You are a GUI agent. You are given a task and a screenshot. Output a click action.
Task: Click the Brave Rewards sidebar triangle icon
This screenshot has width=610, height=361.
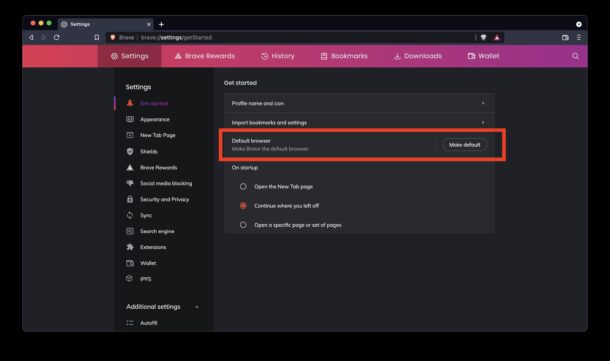coord(130,167)
